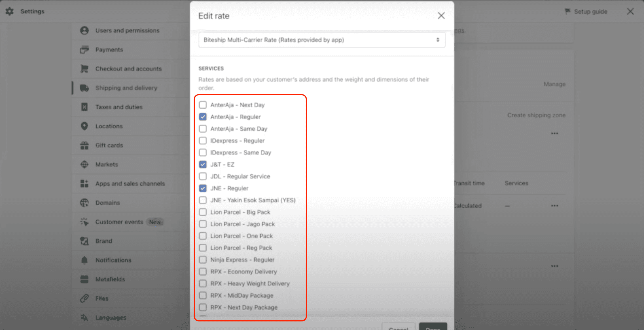This screenshot has width=644, height=330.
Task: Select JNE - Yakin Esok Sampai (YES) checkbox
Action: click(203, 200)
